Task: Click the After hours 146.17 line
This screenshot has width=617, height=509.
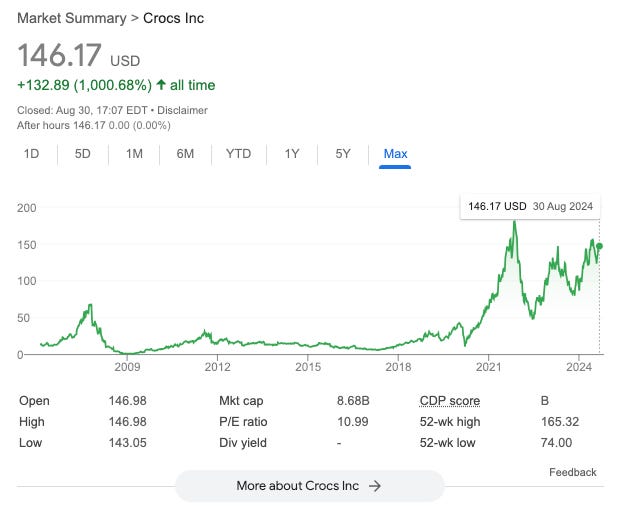Action: [x=94, y=125]
